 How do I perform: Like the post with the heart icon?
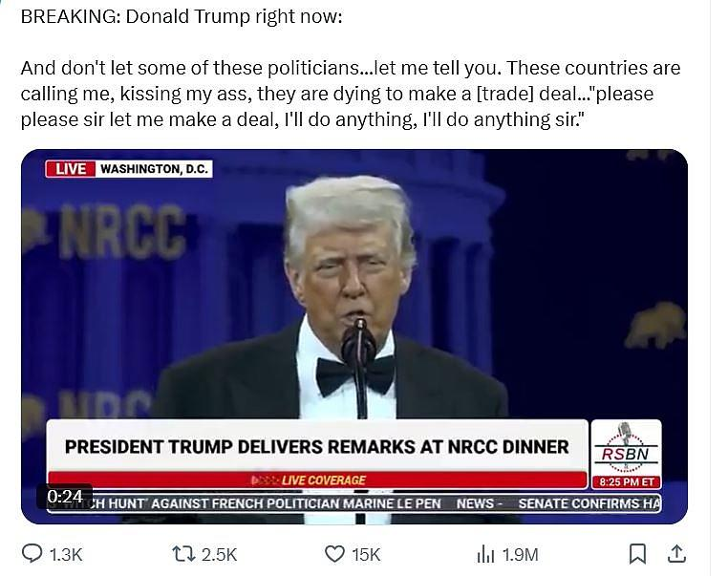334,554
